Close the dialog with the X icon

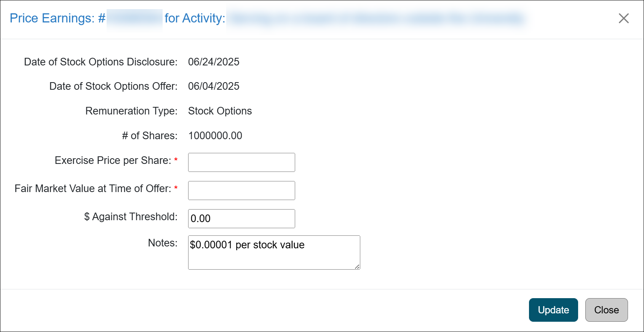(x=623, y=18)
